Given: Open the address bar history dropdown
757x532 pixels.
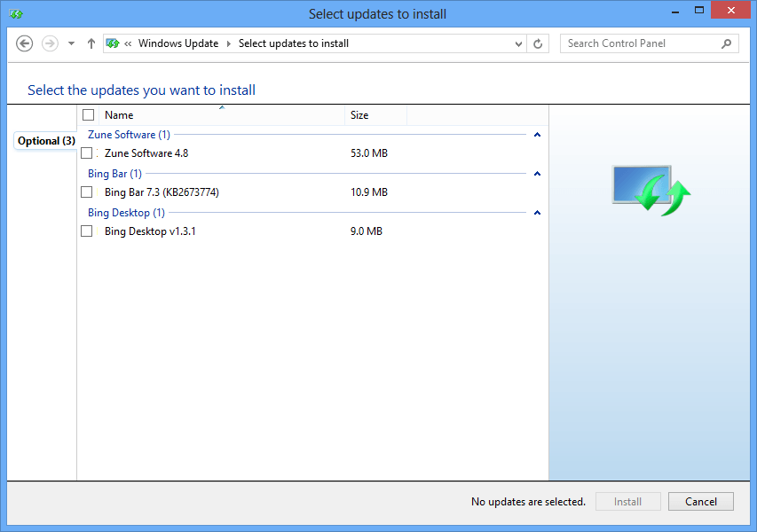Looking at the screenshot, I should pos(519,43).
